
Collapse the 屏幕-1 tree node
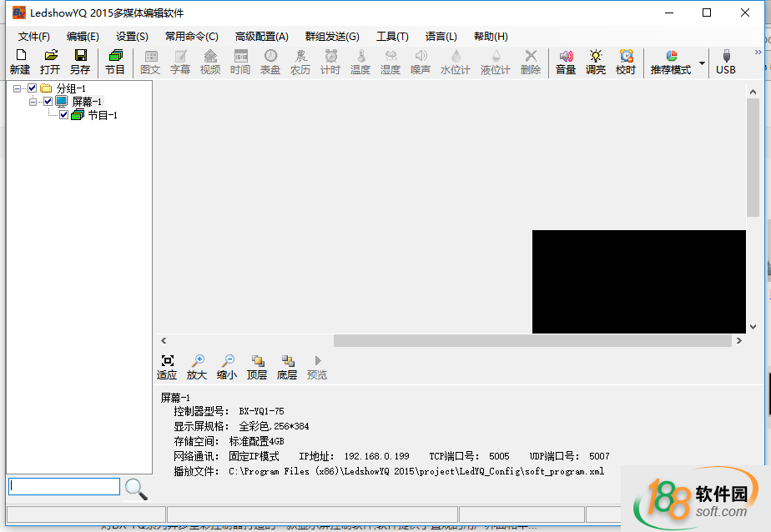pyautogui.click(x=33, y=102)
